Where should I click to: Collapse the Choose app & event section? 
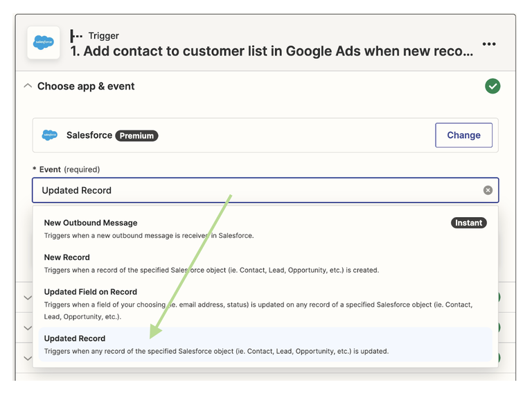[x=28, y=86]
